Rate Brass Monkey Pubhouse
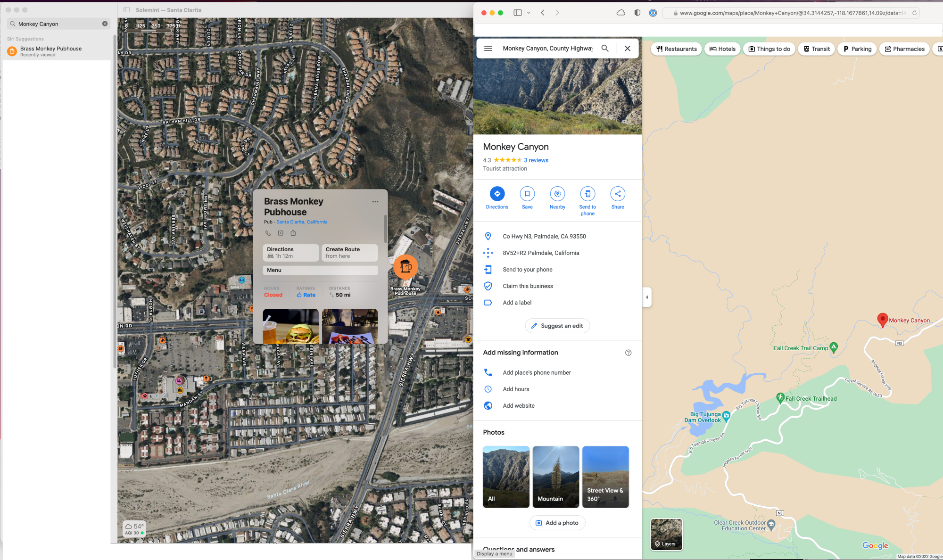This screenshot has height=560, width=943. 306,295
